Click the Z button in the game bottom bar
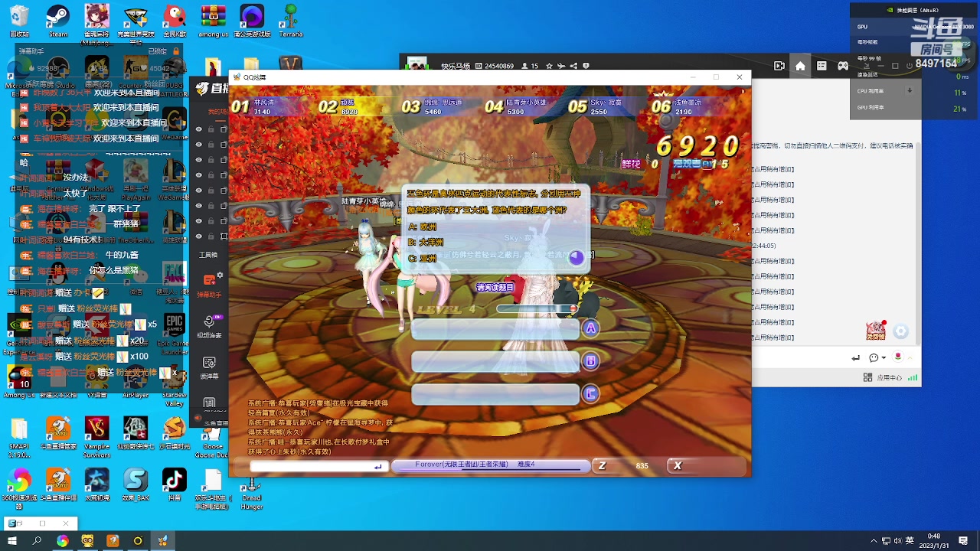980x551 pixels. coord(603,465)
